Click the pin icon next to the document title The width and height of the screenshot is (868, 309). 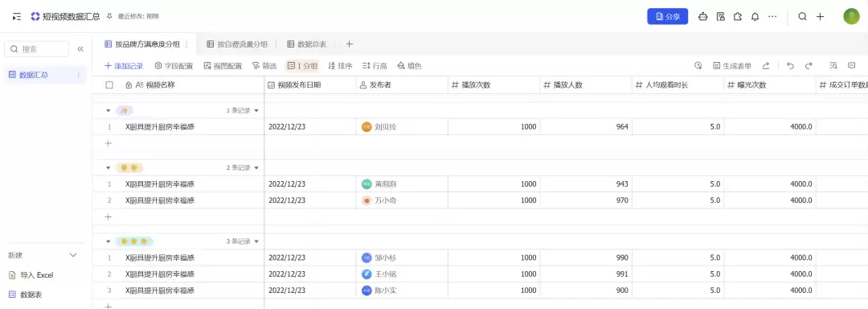pyautogui.click(x=109, y=17)
